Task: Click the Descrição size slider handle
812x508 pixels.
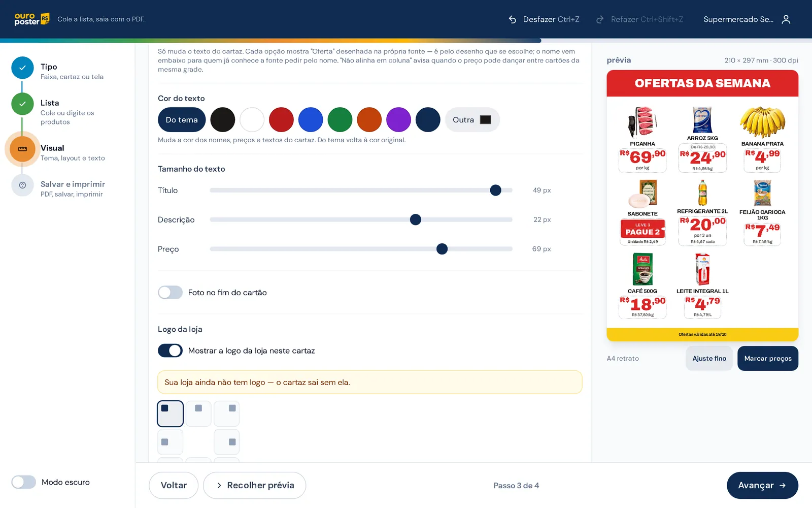Action: 416,220
